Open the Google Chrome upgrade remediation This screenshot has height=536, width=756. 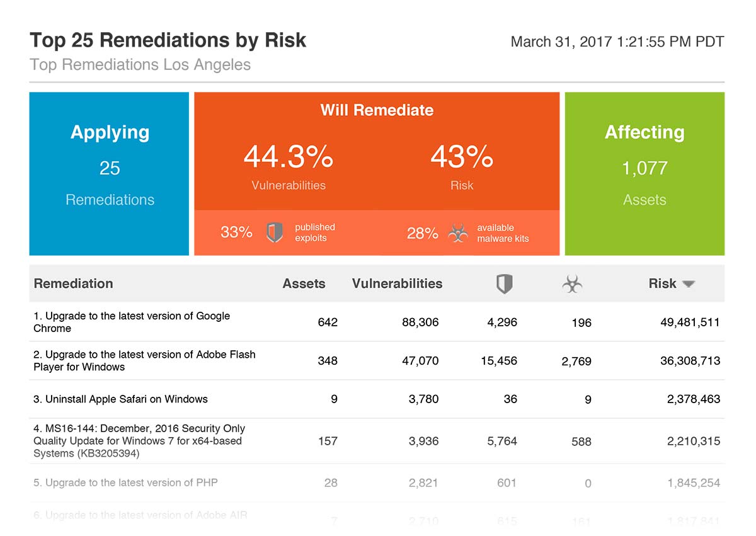132,322
